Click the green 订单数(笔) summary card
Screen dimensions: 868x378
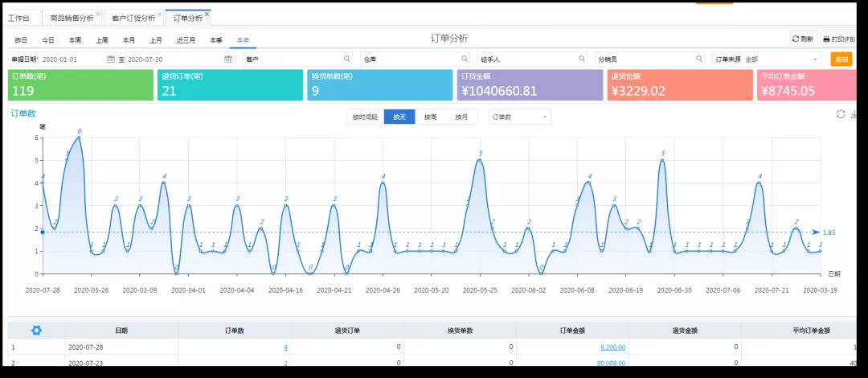pos(81,84)
